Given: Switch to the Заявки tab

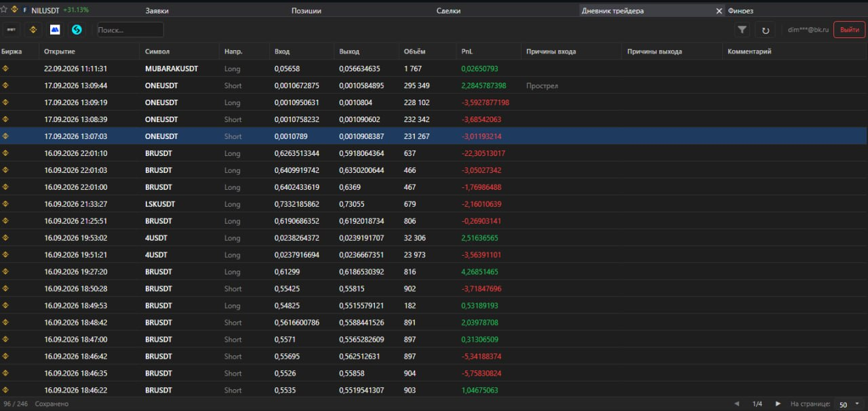Looking at the screenshot, I should coord(157,11).
